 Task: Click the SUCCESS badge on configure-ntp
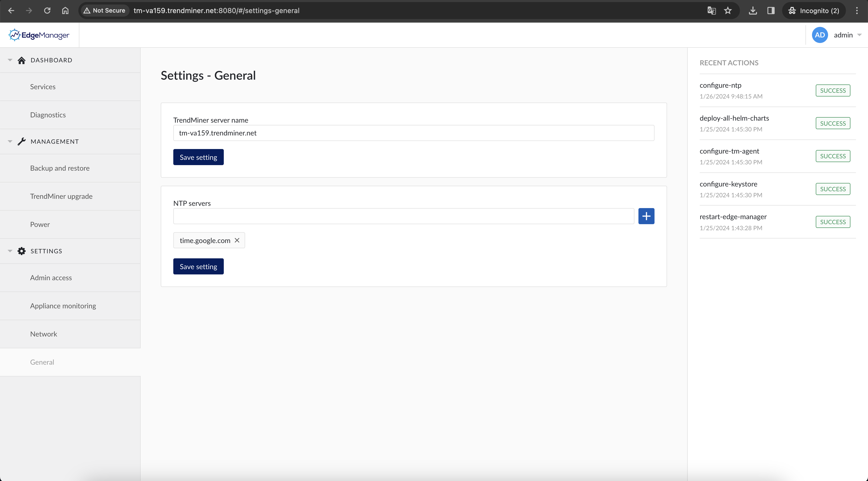tap(833, 90)
